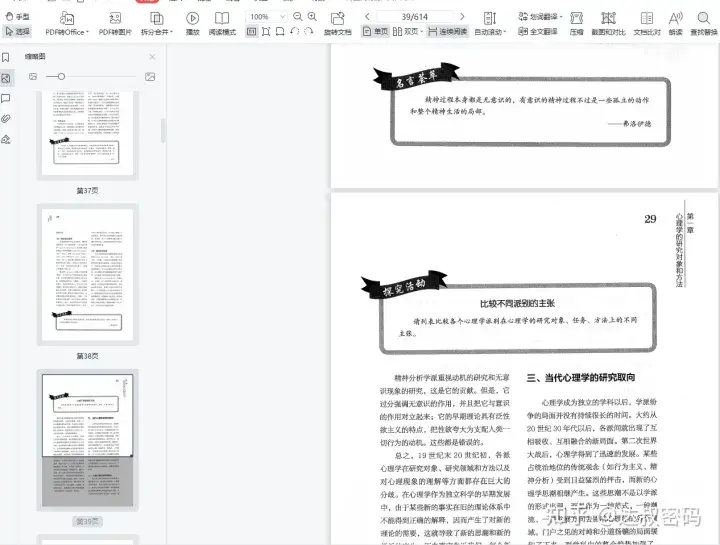Expand the PDF转Office dropdown arrow
This screenshot has width=720, height=545.
tap(87, 32)
